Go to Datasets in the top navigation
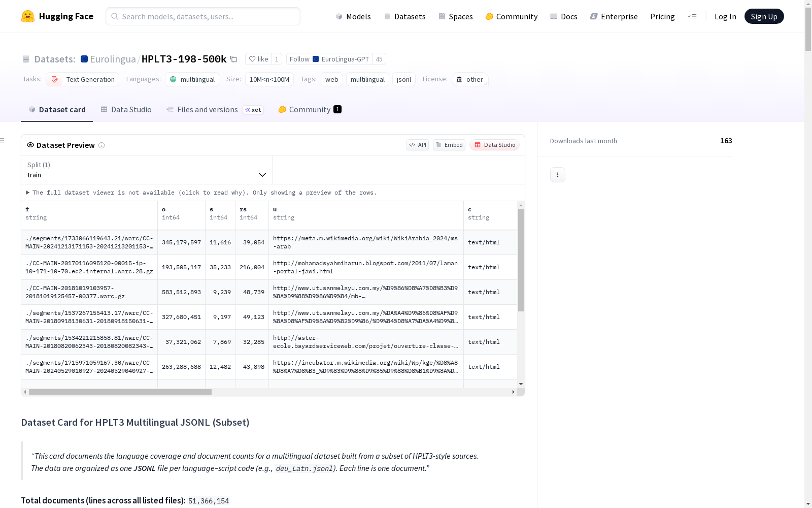The height and width of the screenshot is (508, 812). pyautogui.click(x=404, y=16)
